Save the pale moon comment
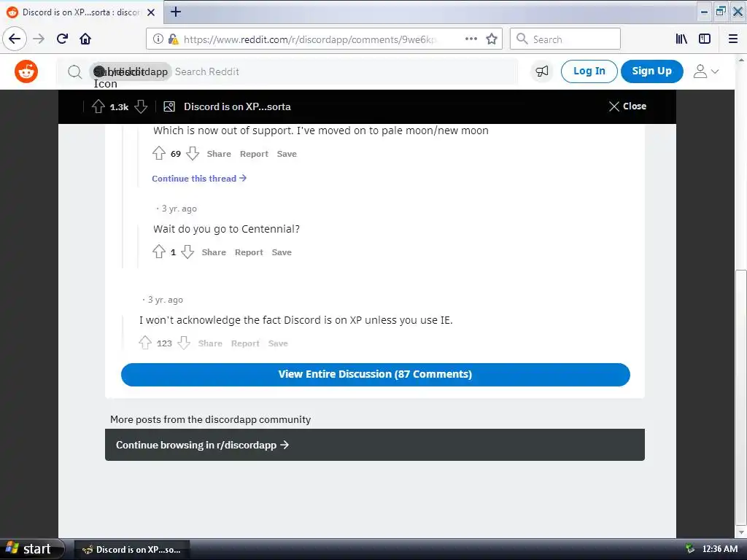This screenshot has width=747, height=560. (x=287, y=154)
